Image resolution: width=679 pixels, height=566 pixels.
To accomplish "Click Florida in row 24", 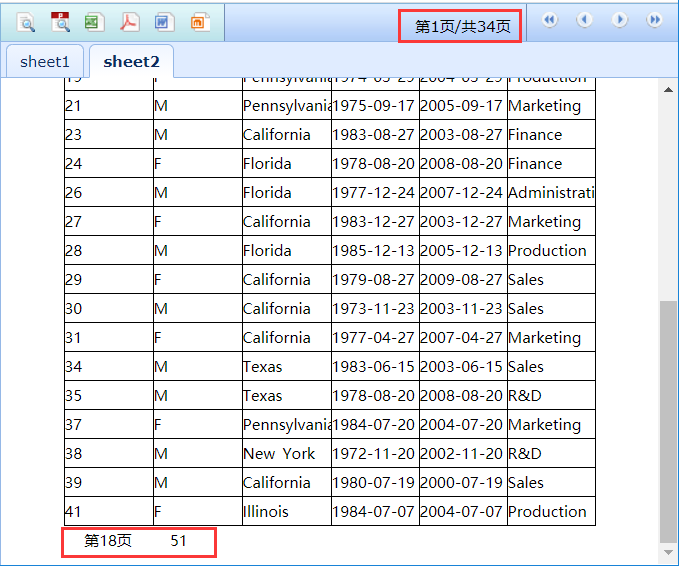I will (x=287, y=163).
